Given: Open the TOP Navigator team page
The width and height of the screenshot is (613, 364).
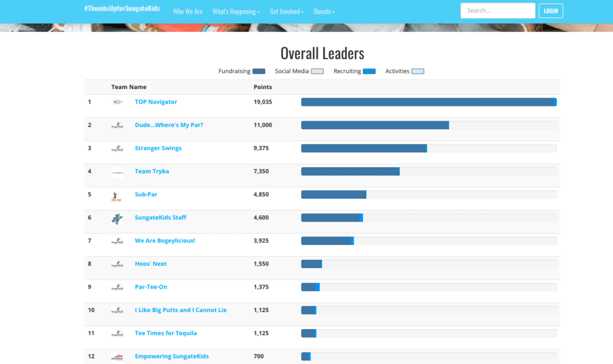Looking at the screenshot, I should 156,102.
